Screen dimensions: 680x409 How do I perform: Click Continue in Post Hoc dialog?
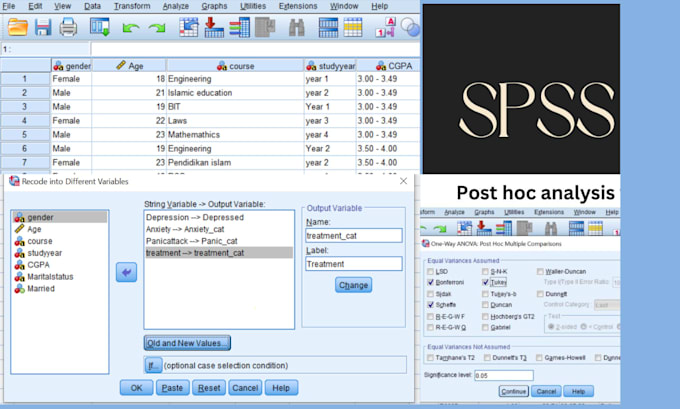(513, 391)
